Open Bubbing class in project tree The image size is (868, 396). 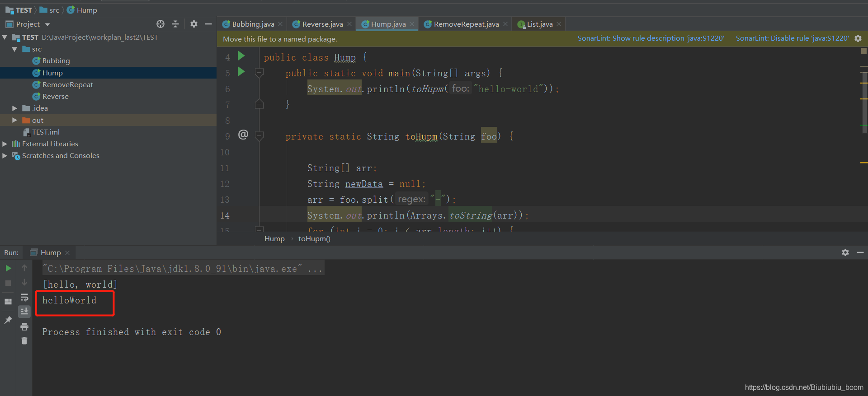click(56, 61)
